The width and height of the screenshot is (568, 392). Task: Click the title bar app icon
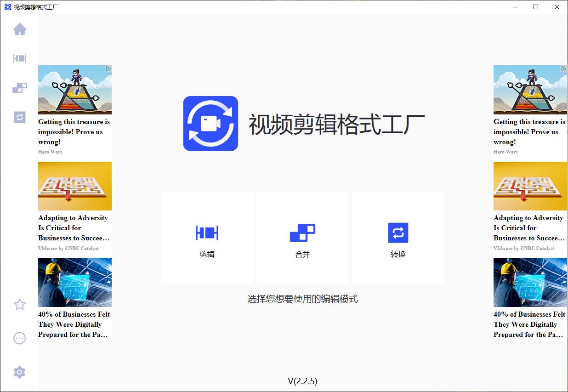click(7, 7)
